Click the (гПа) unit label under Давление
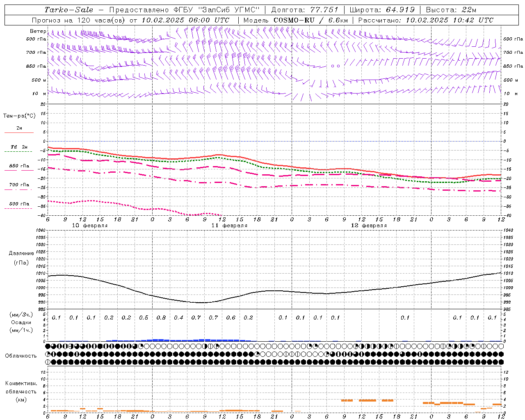Viewport: 525px width, 420px height. tap(21, 262)
